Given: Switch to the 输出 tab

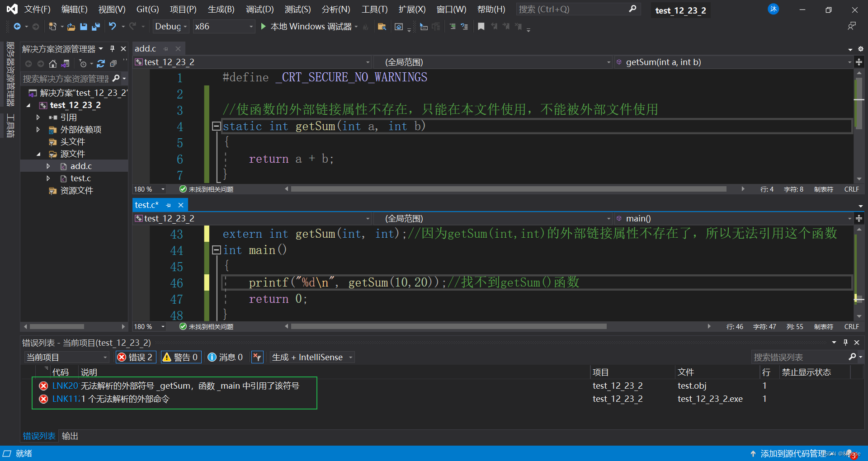Looking at the screenshot, I should click(70, 436).
